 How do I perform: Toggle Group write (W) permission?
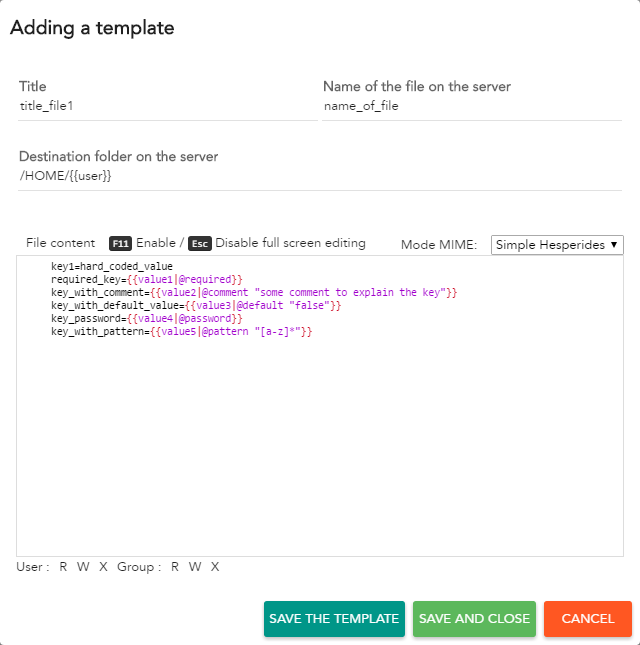click(x=195, y=567)
